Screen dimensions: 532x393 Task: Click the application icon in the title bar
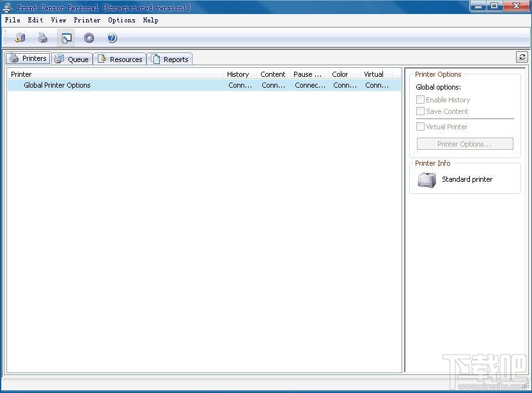pyautogui.click(x=8, y=7)
